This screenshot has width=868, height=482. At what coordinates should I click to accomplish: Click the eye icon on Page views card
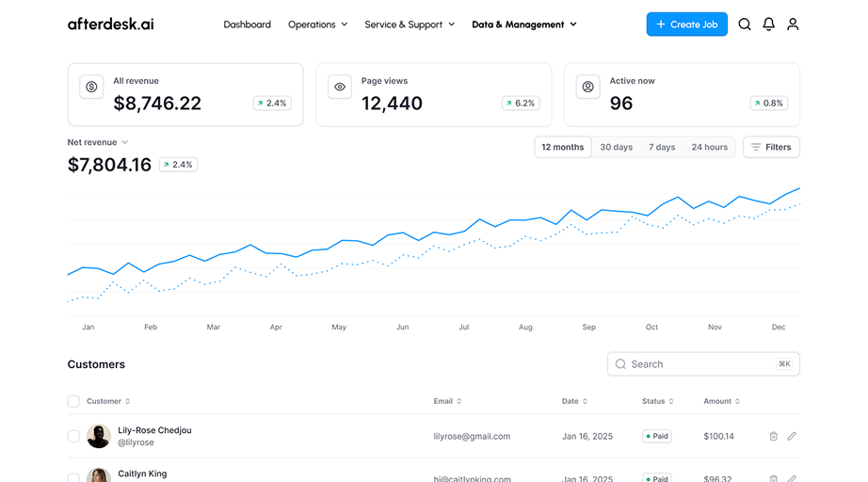coord(340,87)
